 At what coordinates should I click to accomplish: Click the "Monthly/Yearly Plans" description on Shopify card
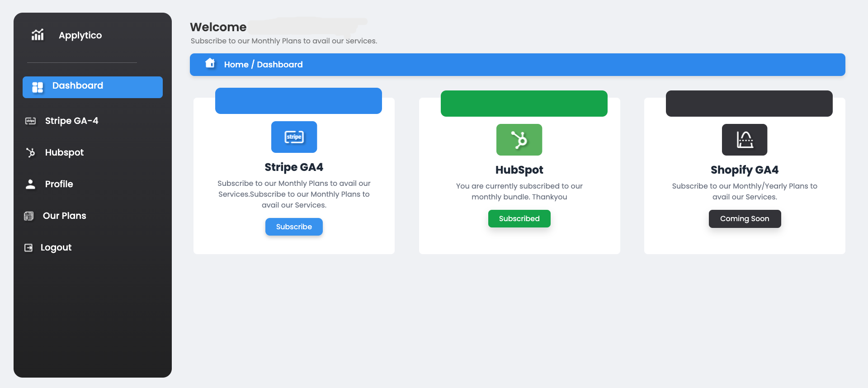pyautogui.click(x=745, y=191)
